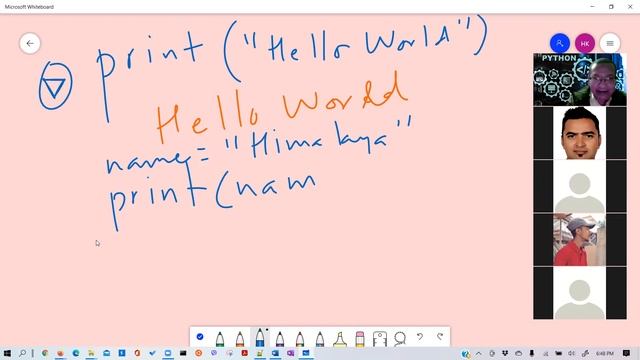Open Adobe Acrobat from the taskbar
The image size is (640, 360).
244,353
